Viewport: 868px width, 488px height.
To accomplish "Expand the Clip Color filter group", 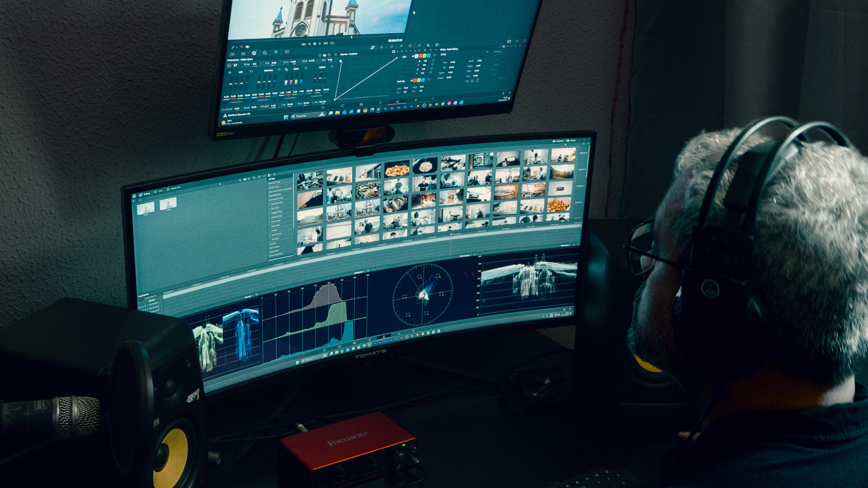I will tap(269, 209).
